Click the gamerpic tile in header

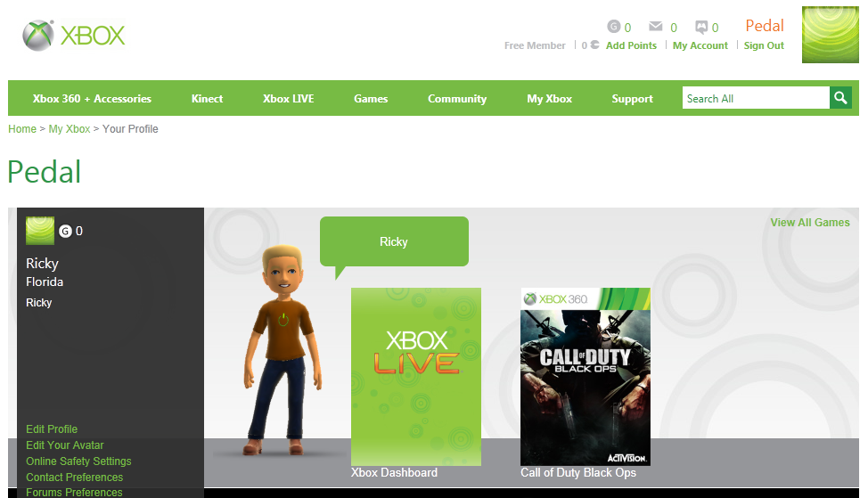point(831,35)
